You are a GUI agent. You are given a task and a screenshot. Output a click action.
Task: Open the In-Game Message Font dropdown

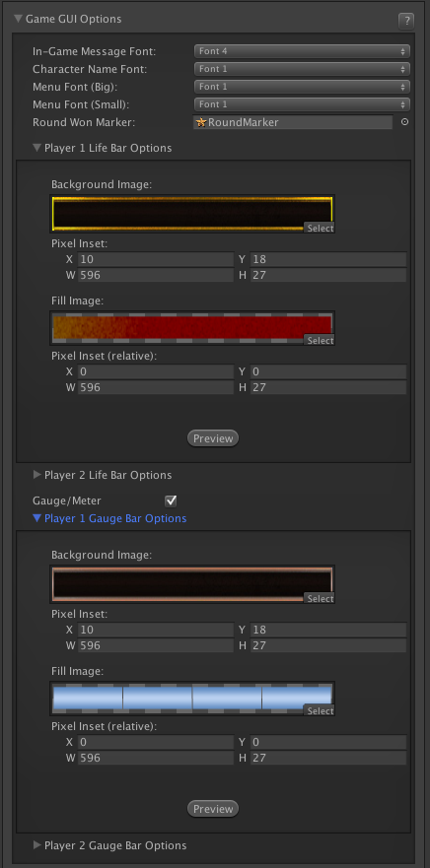tap(302, 51)
